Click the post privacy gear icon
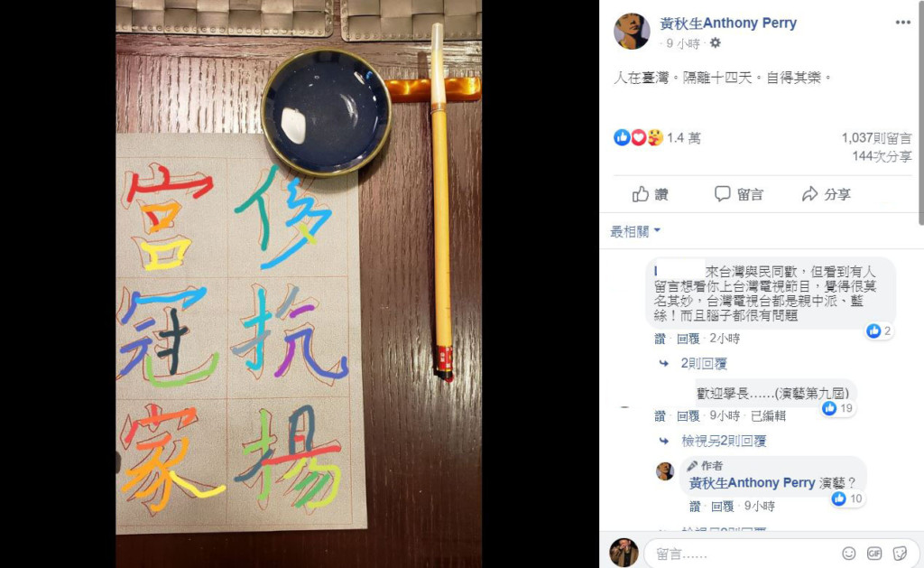 [716, 43]
